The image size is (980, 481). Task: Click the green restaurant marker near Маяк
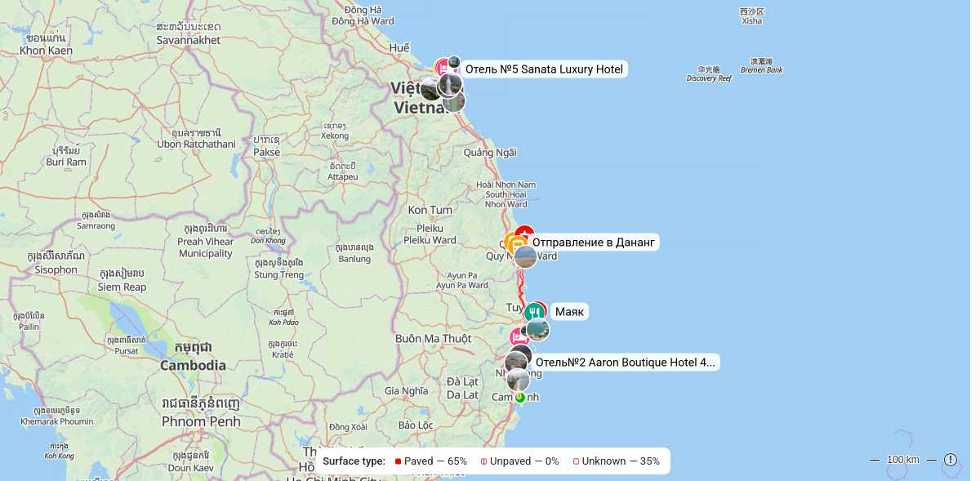click(x=534, y=311)
